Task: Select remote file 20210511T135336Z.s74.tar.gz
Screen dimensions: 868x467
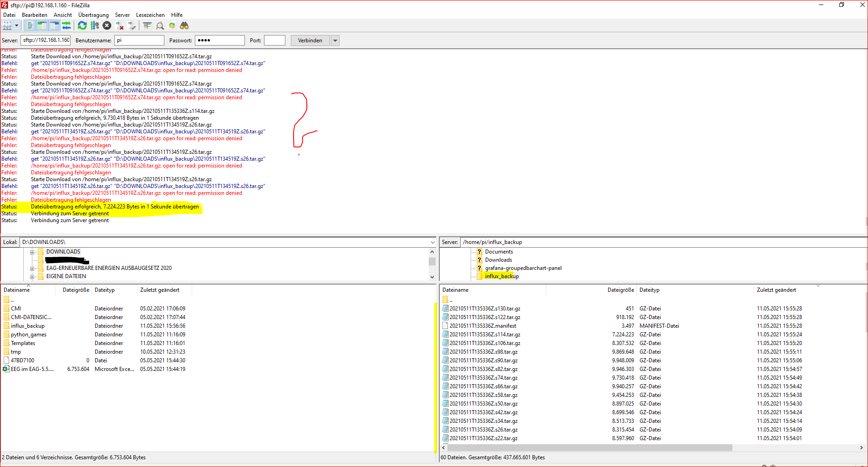Action: 483,378
